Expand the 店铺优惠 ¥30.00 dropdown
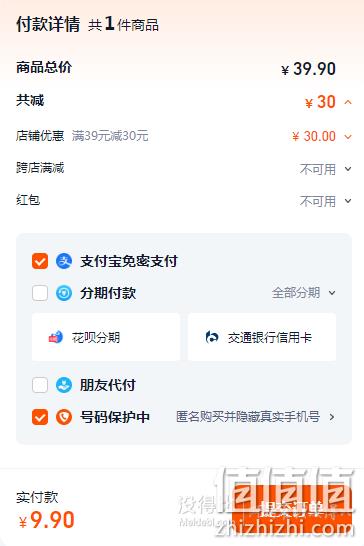This screenshot has height=546, width=364. click(x=348, y=136)
